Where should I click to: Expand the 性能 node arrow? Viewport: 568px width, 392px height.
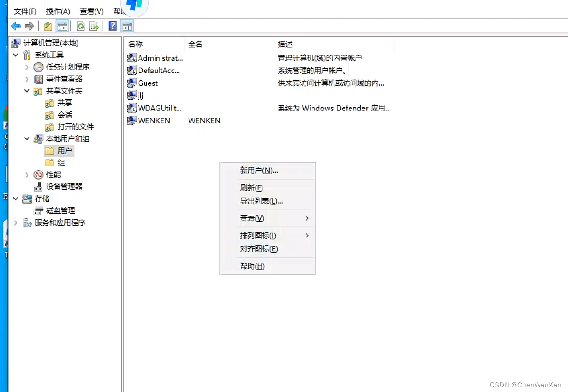tap(27, 175)
